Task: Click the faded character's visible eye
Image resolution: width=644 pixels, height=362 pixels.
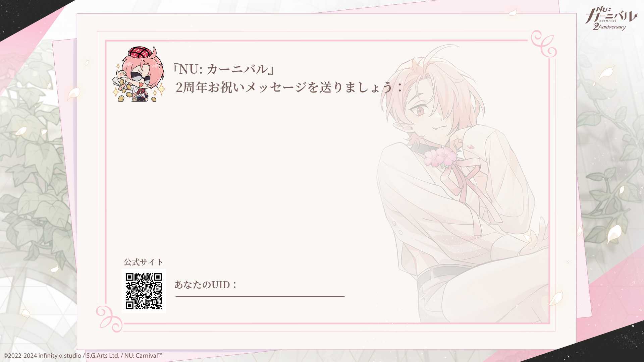Action: (420, 110)
